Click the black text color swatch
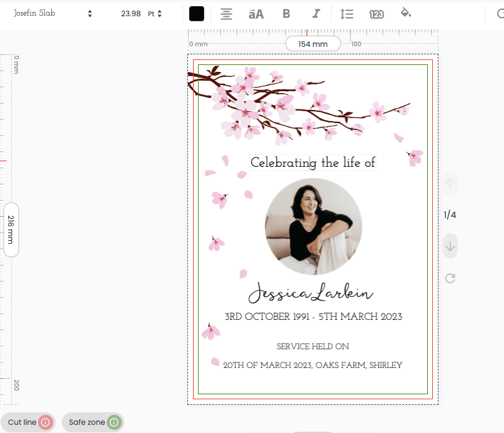The height and width of the screenshot is (433, 504). pyautogui.click(x=197, y=14)
